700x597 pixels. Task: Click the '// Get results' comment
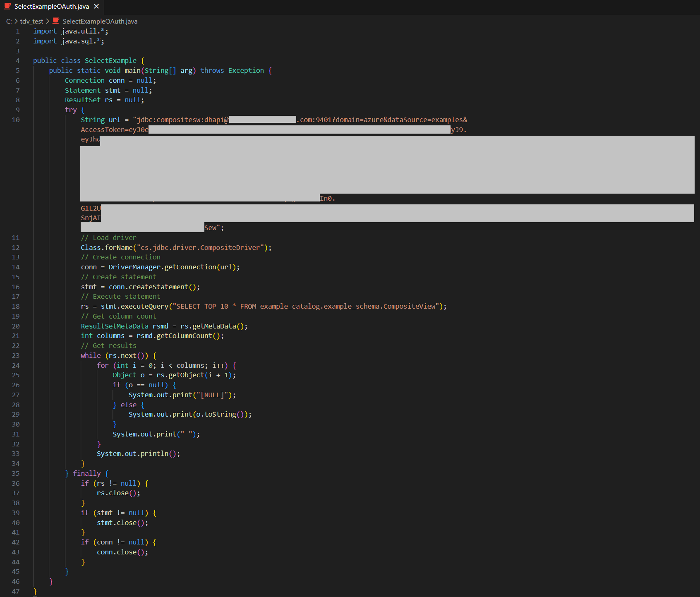pyautogui.click(x=108, y=346)
